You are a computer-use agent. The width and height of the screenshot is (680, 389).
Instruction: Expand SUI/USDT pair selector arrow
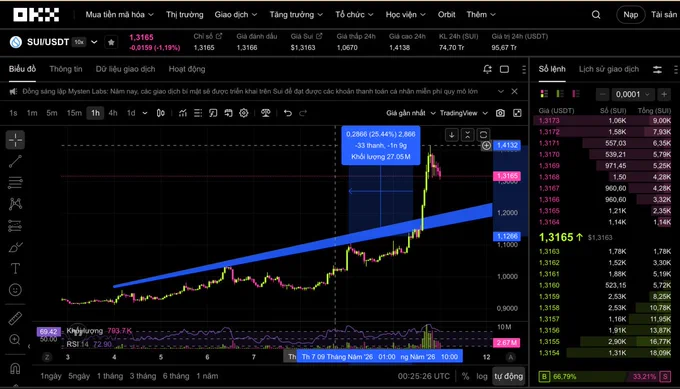click(94, 42)
